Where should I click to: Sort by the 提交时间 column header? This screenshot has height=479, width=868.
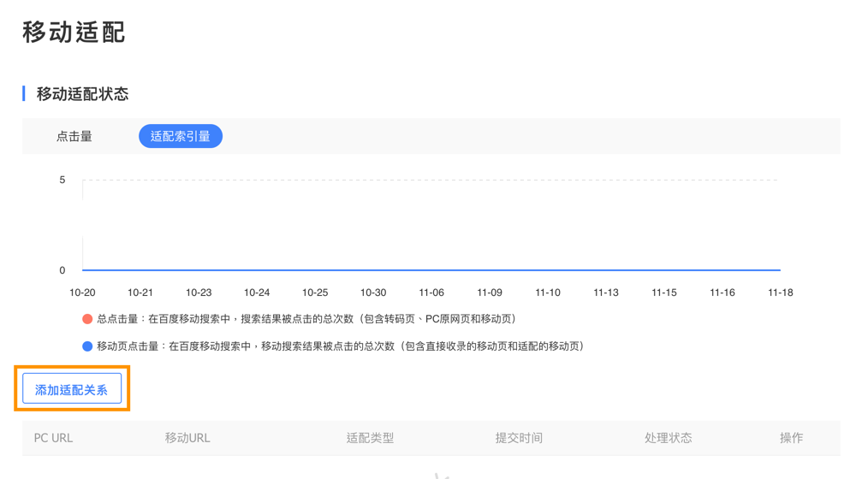tap(519, 438)
